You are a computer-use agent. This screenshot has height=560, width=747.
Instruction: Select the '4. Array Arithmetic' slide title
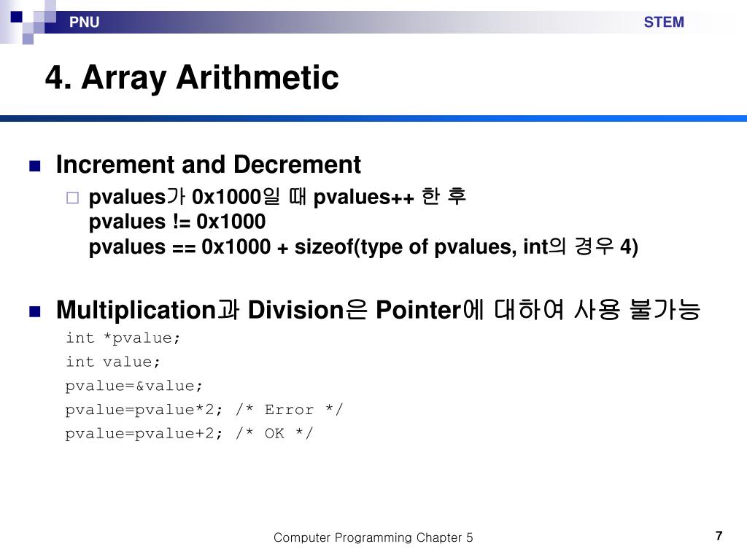pos(192,77)
